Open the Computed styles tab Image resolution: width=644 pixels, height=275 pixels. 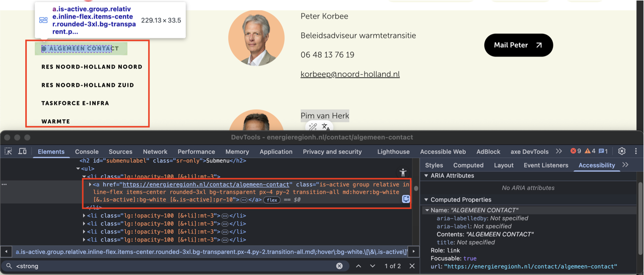pyautogui.click(x=468, y=165)
